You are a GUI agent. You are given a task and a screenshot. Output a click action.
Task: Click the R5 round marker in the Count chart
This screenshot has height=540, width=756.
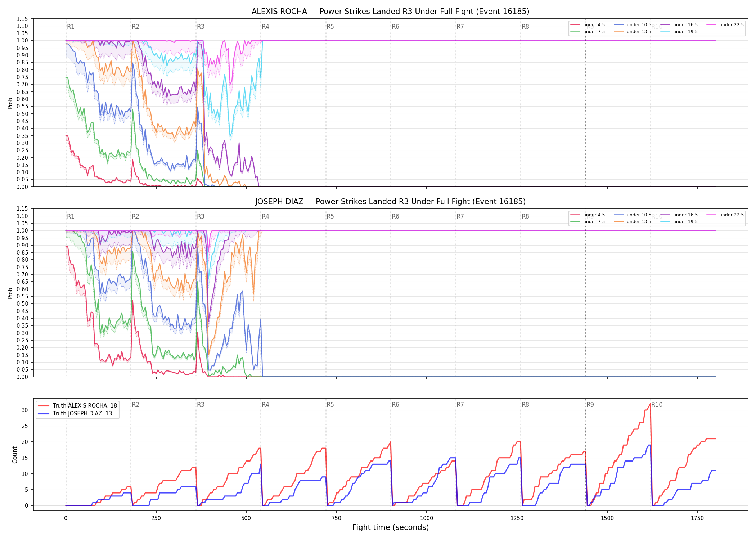point(330,405)
